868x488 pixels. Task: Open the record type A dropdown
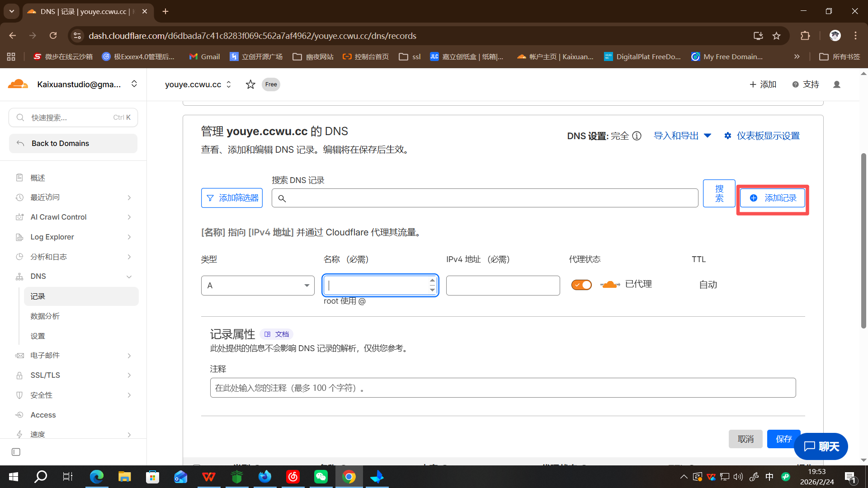click(258, 286)
